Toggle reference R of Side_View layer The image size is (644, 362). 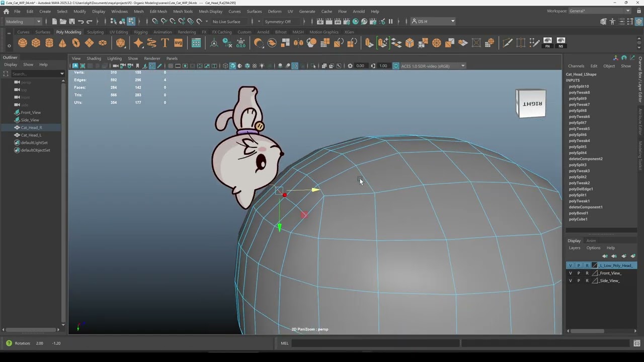(587, 281)
